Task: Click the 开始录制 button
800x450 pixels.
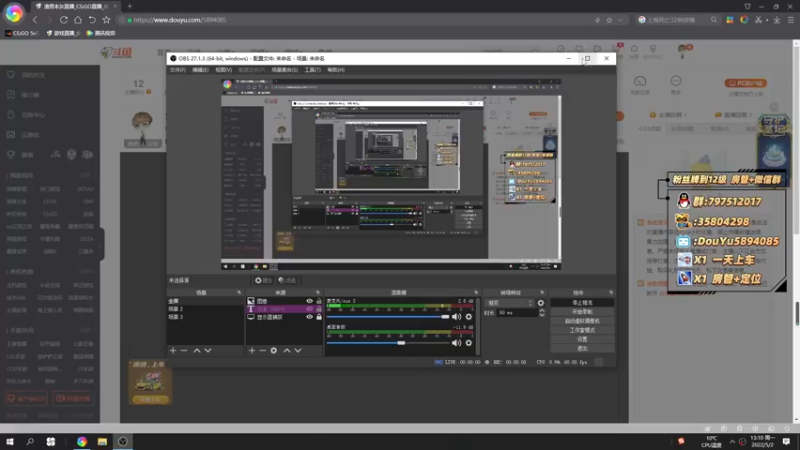Action: 582,312
